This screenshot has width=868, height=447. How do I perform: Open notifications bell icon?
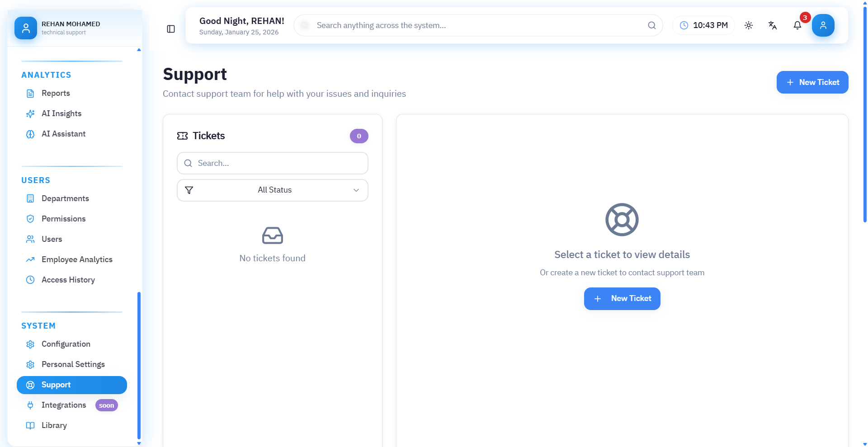click(797, 25)
